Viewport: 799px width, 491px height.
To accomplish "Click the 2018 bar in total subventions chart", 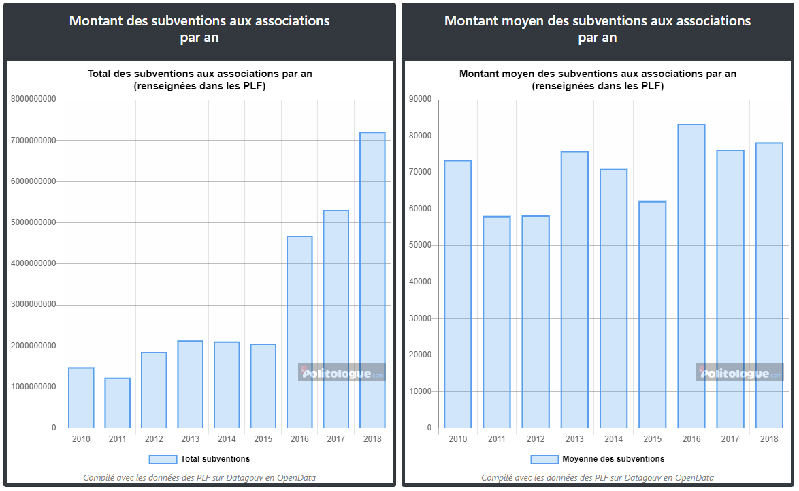I will 372,280.
